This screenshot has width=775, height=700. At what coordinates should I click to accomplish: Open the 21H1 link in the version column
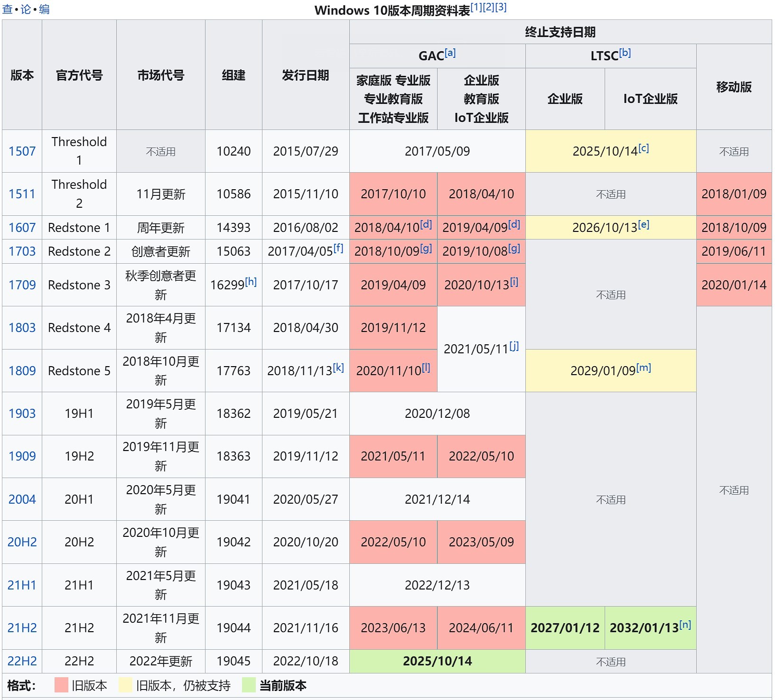(x=22, y=585)
